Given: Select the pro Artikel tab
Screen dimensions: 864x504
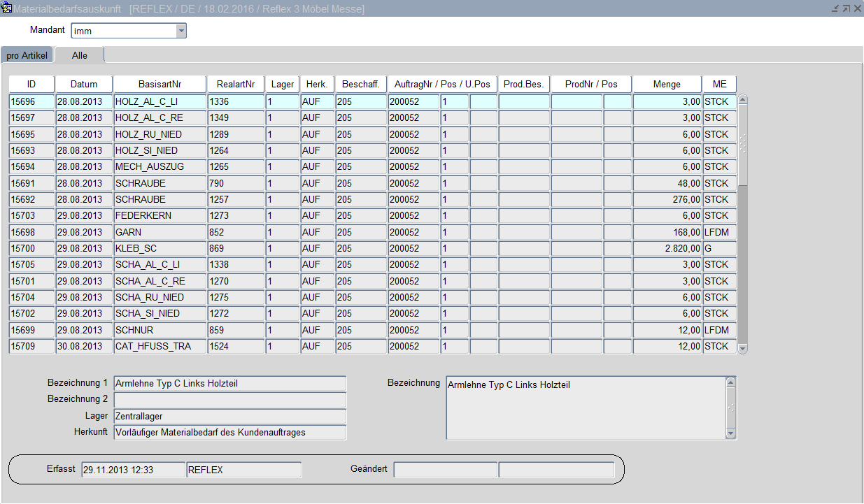Looking at the screenshot, I should tap(27, 55).
